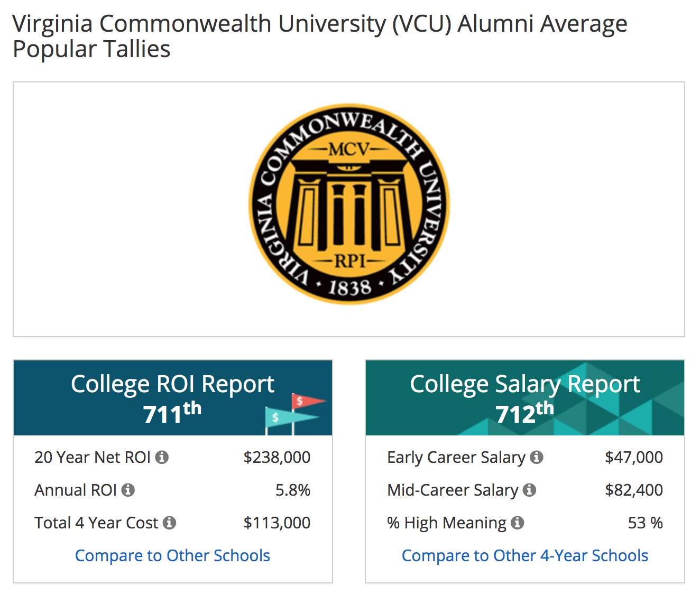Click info icon beside Total 4 Year Cost
Viewport: 700px width, 595px height.
[169, 523]
